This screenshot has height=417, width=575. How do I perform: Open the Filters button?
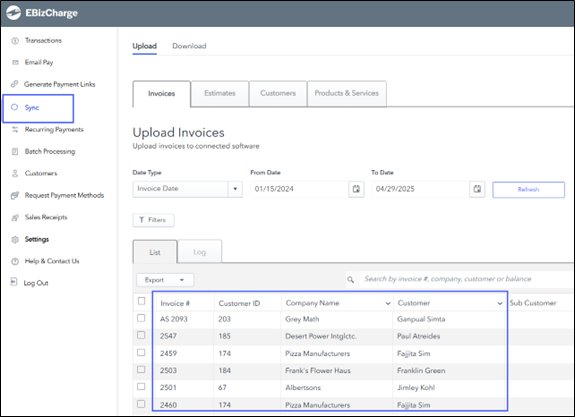coord(153,220)
